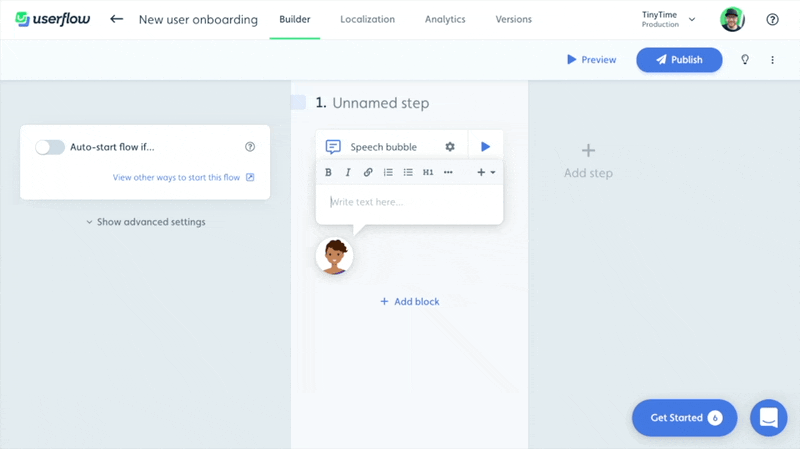Select the step 1 checkbox
The image size is (800, 449).
coord(298,102)
